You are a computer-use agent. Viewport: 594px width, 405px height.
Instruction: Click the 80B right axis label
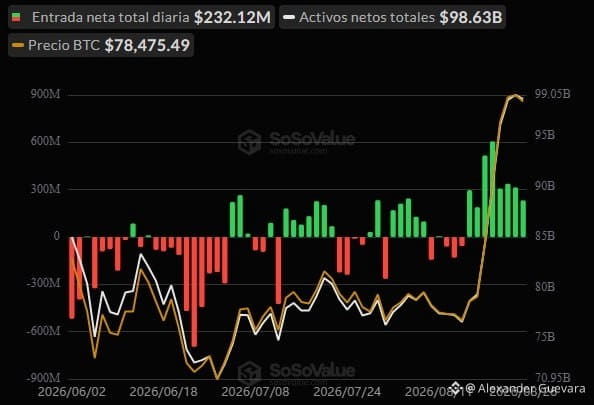(545, 287)
